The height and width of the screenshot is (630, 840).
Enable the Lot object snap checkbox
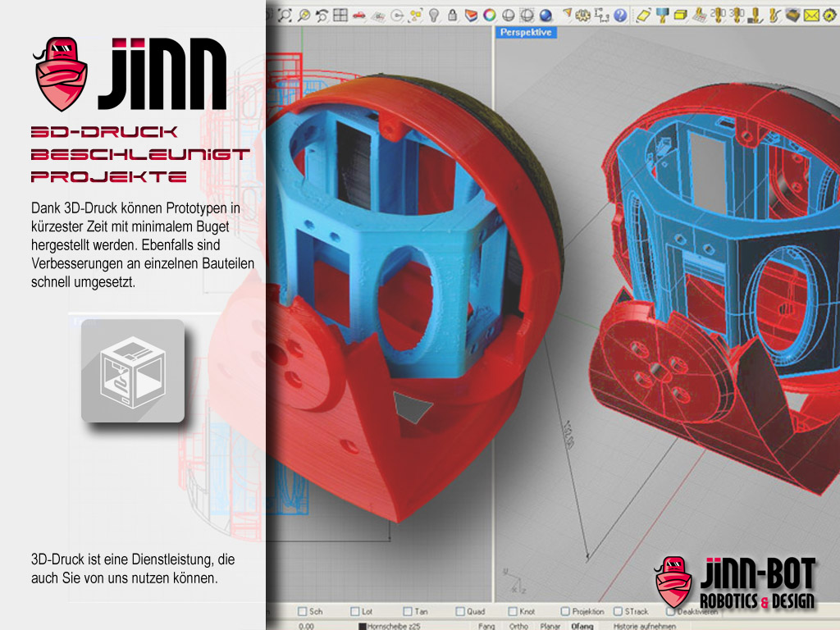(x=354, y=611)
